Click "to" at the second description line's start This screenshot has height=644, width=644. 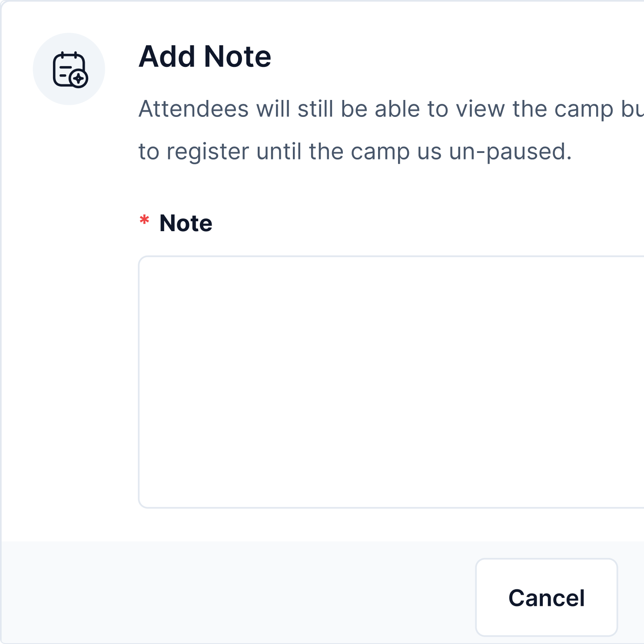148,152
